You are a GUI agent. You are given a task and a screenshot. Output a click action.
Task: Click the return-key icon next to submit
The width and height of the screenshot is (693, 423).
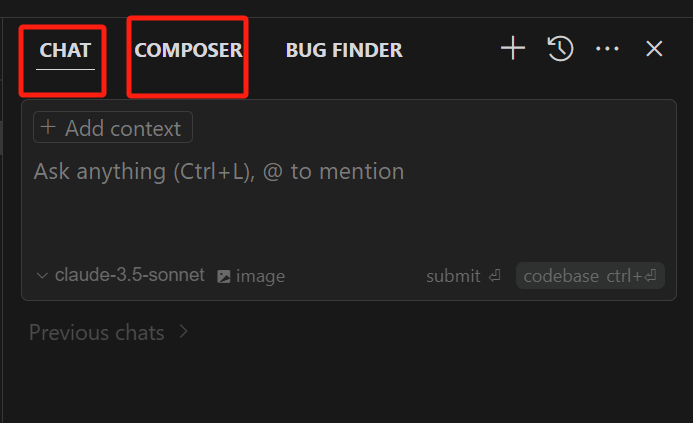(495, 276)
